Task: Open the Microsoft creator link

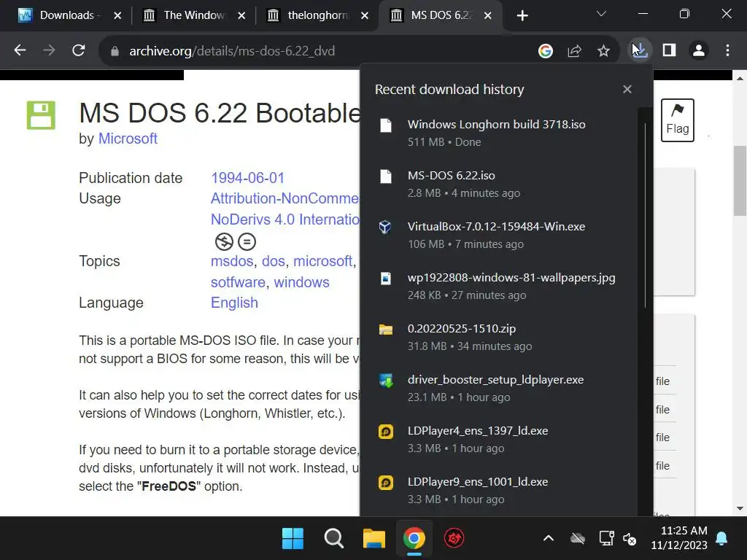Action: (128, 139)
